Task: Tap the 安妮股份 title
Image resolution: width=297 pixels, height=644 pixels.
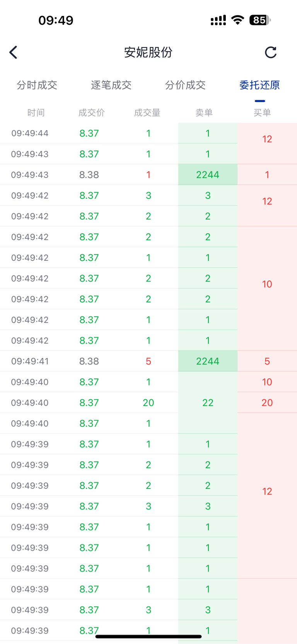Action: pyautogui.click(x=148, y=52)
